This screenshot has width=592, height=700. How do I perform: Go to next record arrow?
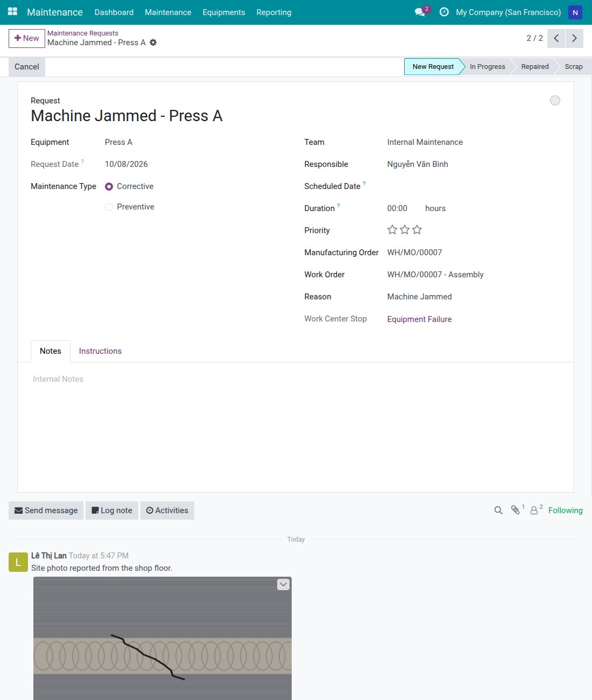(x=574, y=38)
